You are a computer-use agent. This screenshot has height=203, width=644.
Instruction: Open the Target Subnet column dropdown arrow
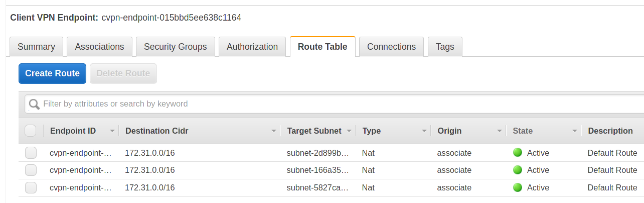pyautogui.click(x=349, y=131)
